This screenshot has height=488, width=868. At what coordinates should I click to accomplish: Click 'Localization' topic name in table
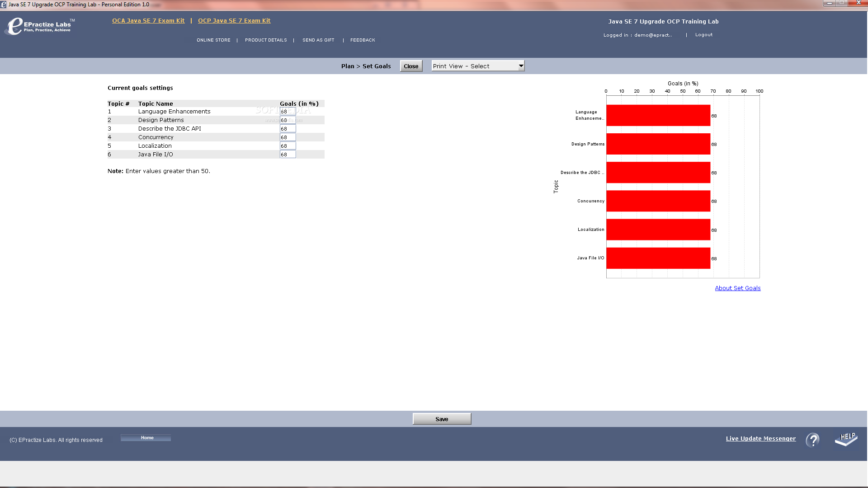(155, 146)
